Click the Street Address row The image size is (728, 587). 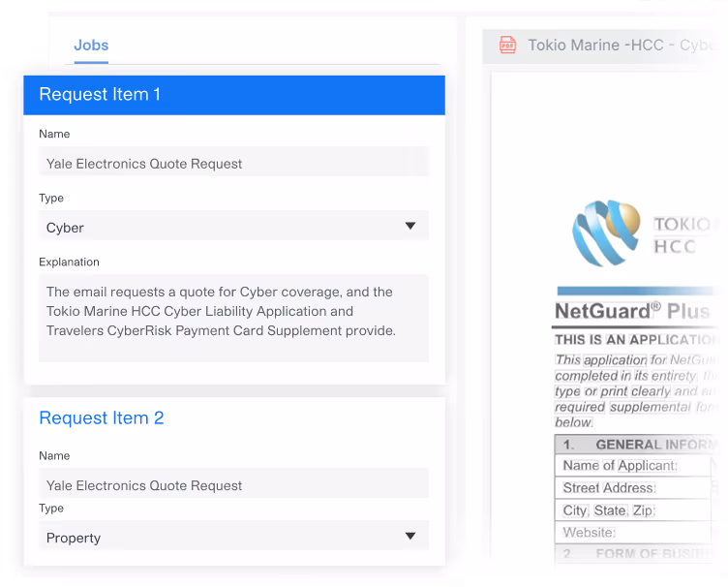632,487
